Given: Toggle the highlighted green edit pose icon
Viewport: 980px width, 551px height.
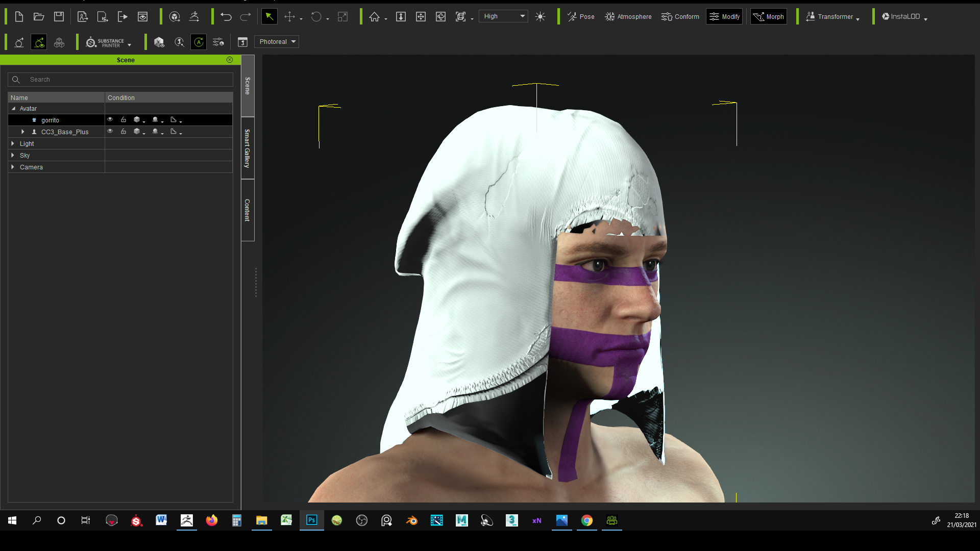Looking at the screenshot, I should (x=39, y=42).
